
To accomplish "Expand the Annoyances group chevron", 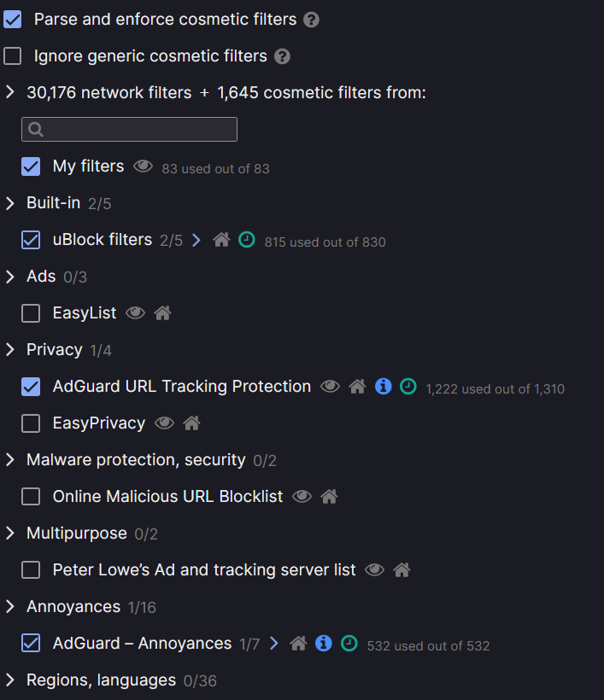I will (x=10, y=607).
